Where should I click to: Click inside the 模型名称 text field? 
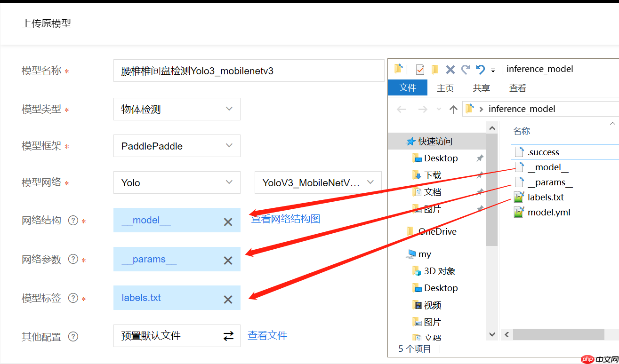(249, 71)
